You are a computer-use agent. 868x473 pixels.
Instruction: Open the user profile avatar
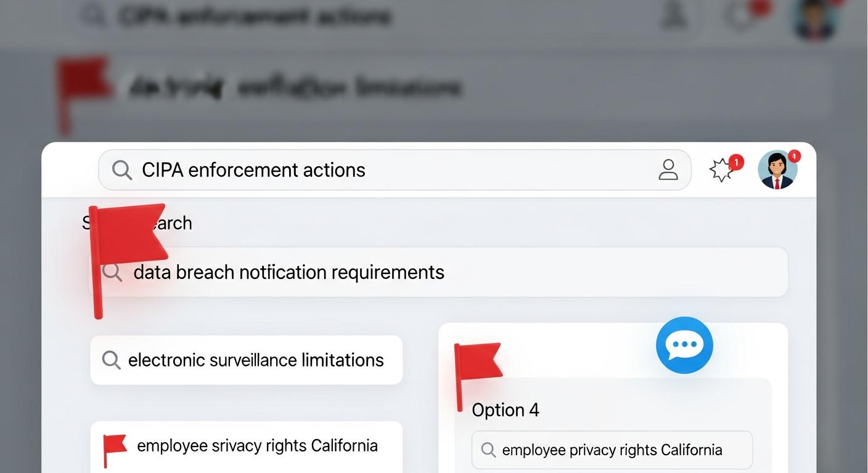pos(777,170)
